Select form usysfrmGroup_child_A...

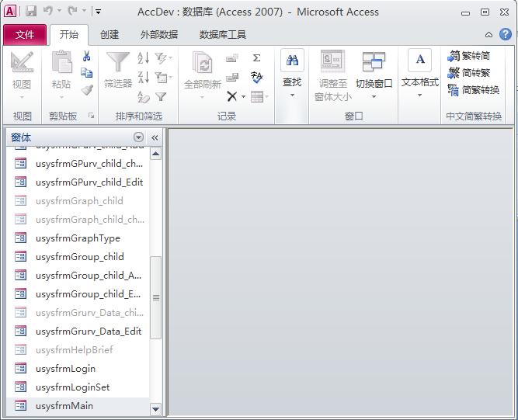(x=78, y=275)
